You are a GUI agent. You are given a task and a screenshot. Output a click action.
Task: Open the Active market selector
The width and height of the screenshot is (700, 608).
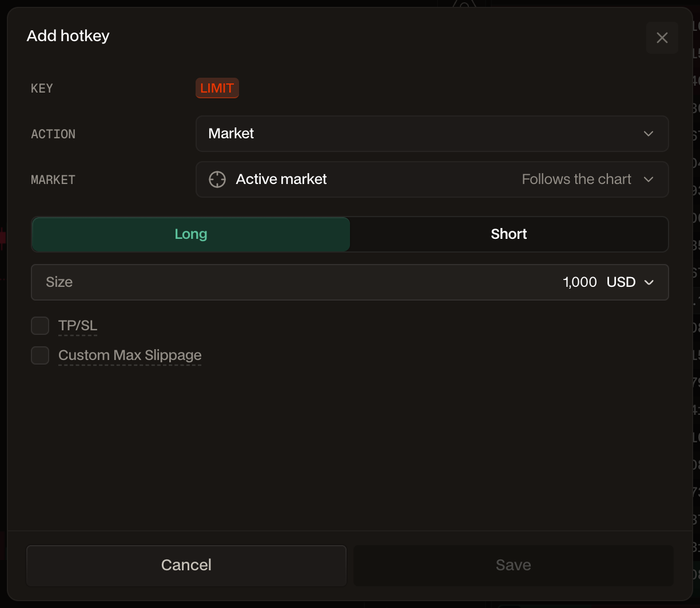click(432, 179)
